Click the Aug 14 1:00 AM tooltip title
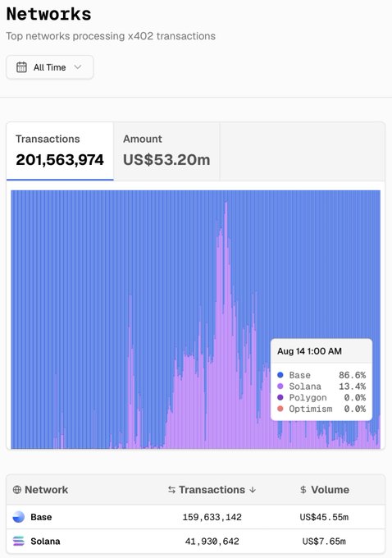The width and height of the screenshot is (392, 558). [309, 351]
